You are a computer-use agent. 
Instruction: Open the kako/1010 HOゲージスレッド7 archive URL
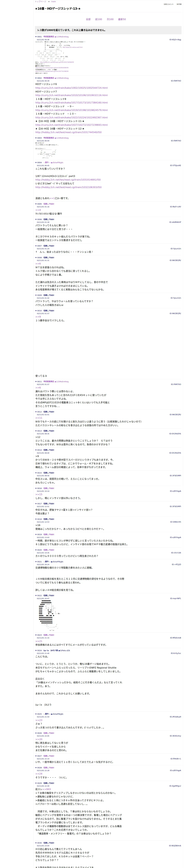tap(72, 95)
